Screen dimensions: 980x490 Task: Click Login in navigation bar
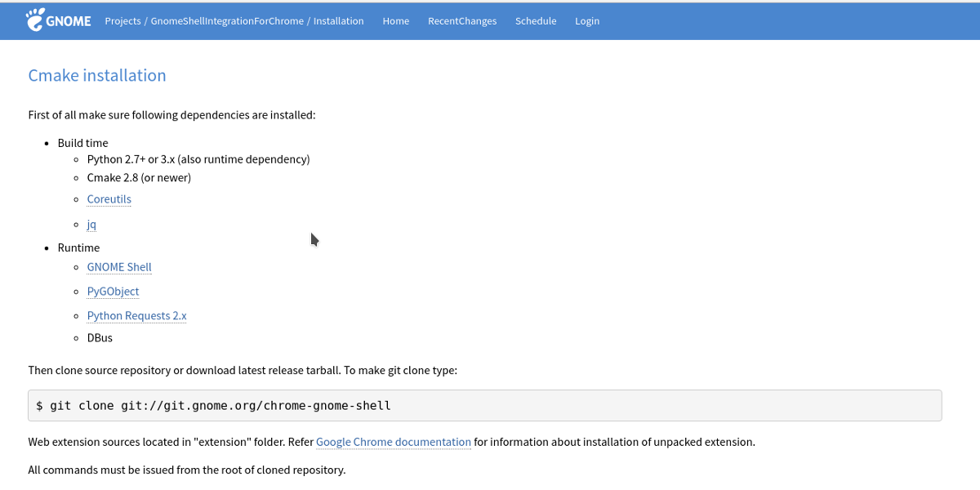pos(587,21)
